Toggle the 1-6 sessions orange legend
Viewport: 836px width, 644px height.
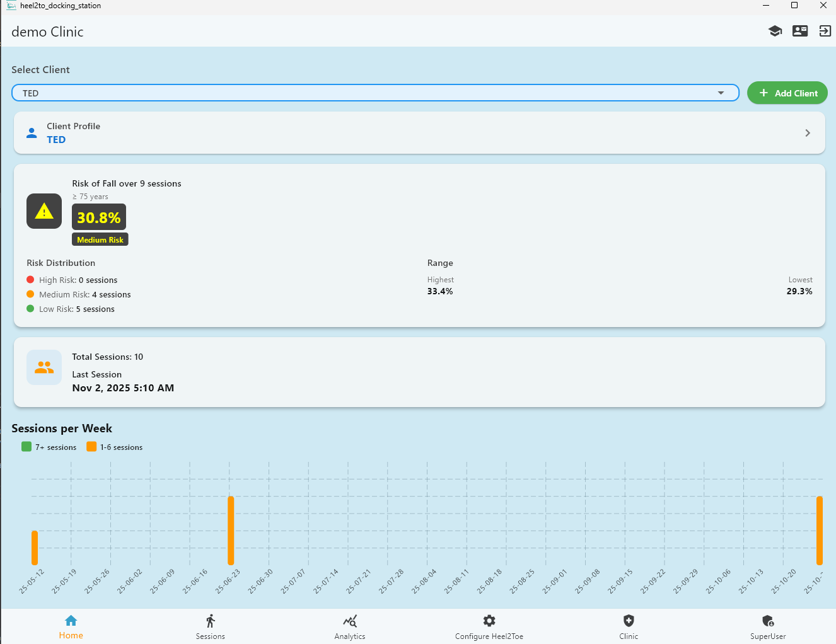[x=115, y=447]
